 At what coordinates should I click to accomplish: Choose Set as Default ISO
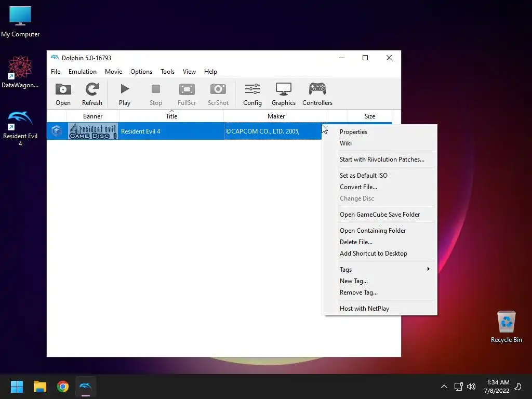[380, 176]
